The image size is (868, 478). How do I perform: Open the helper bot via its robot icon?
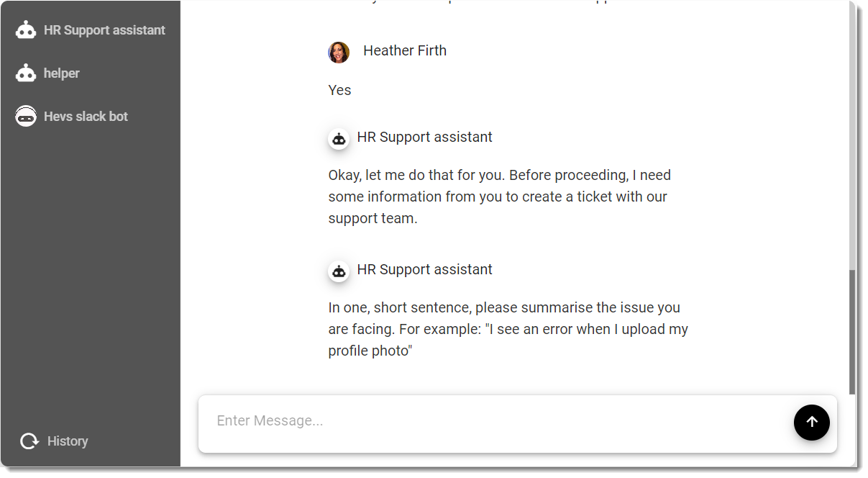(x=26, y=73)
